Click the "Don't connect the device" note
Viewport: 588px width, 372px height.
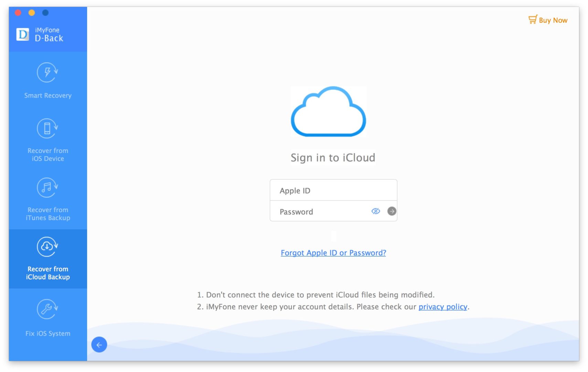click(x=316, y=295)
